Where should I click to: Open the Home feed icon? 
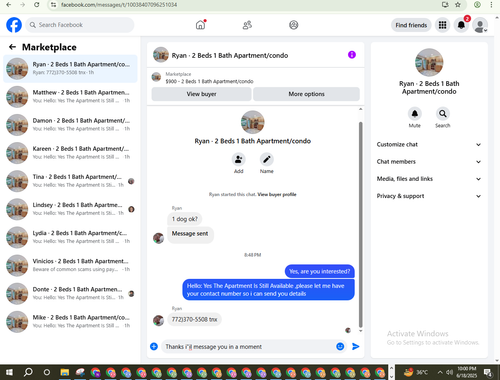[x=200, y=25]
